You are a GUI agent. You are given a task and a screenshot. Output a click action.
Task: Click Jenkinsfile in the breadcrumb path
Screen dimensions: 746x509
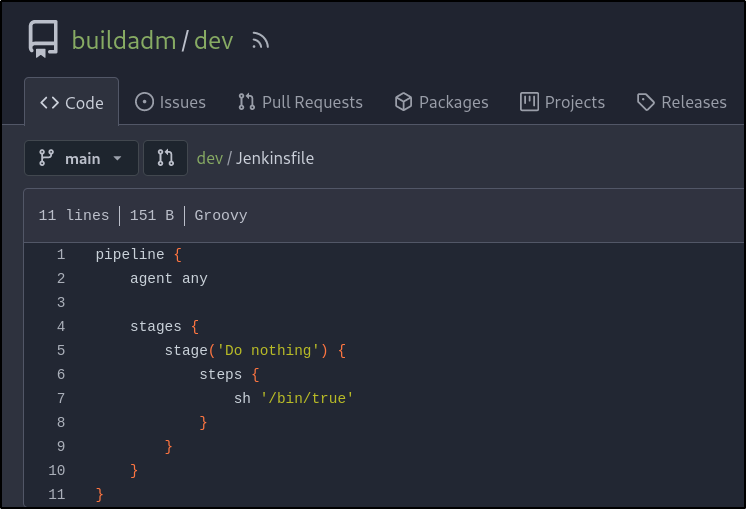(x=275, y=158)
